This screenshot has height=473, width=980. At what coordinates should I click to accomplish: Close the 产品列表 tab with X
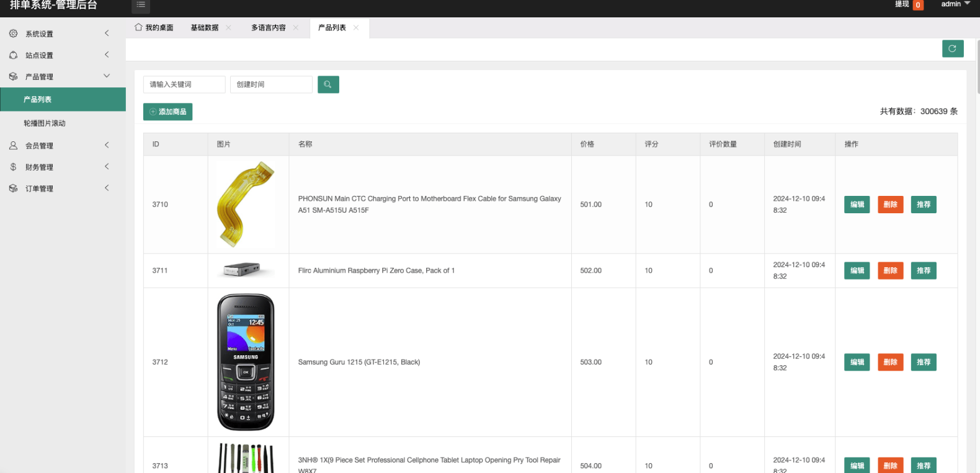click(x=356, y=28)
